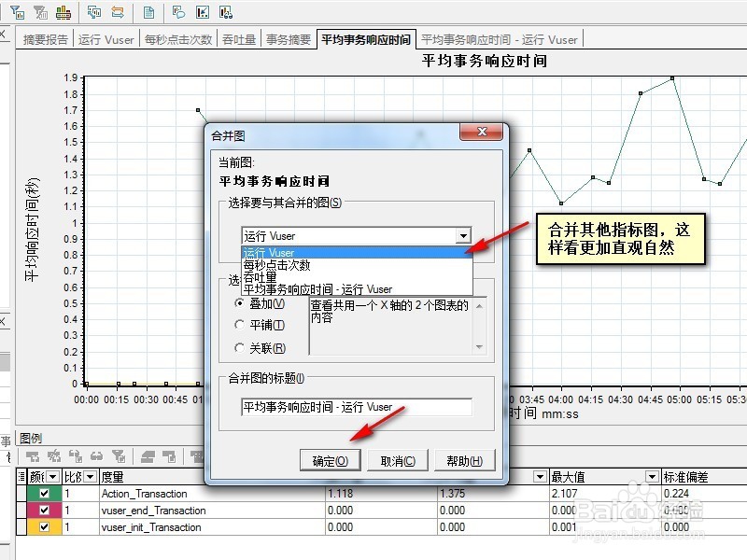
Task: Select the rightmost graph settings icon
Action: [x=225, y=12]
